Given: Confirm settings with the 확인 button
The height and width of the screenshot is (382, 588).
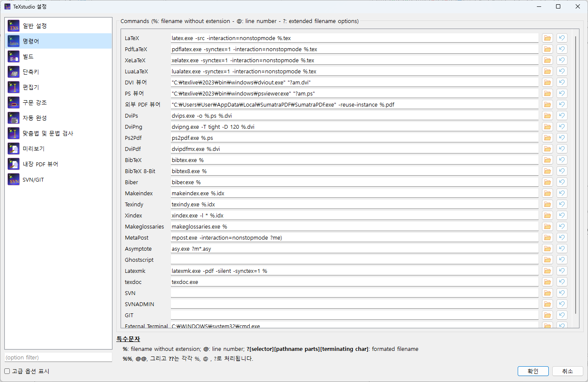Looking at the screenshot, I should (533, 371).
